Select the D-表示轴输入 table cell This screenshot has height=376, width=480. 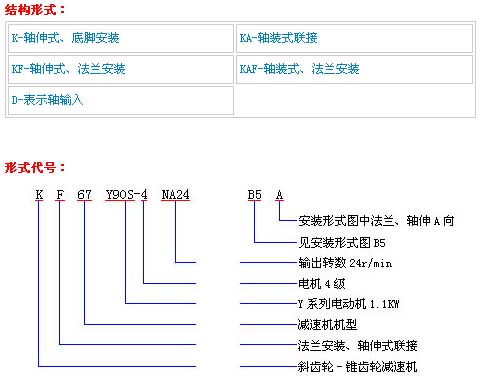(x=121, y=100)
